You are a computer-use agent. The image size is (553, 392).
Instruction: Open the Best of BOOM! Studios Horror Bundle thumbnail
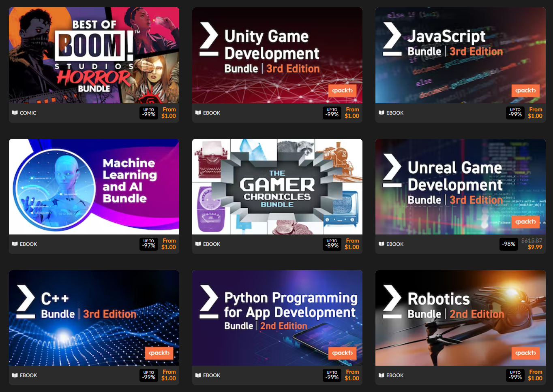(x=94, y=55)
